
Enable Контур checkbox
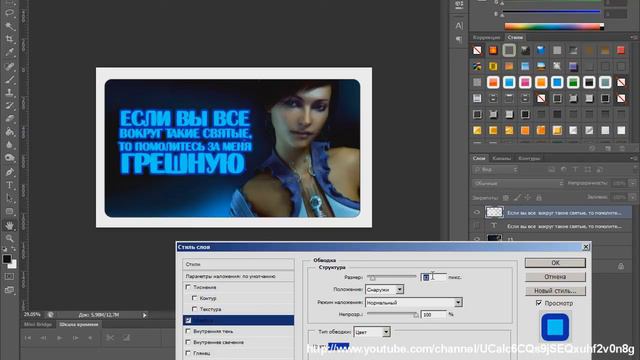click(x=195, y=298)
